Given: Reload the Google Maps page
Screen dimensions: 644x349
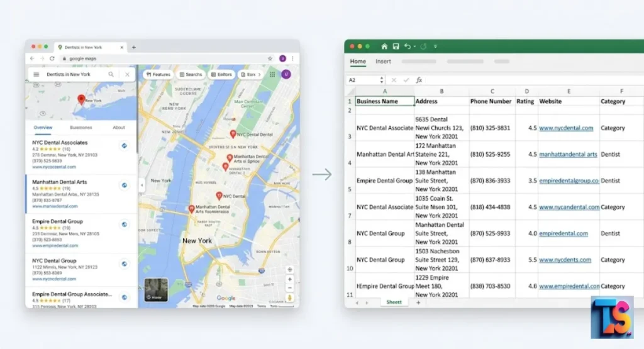Looking at the screenshot, I should click(x=52, y=58).
